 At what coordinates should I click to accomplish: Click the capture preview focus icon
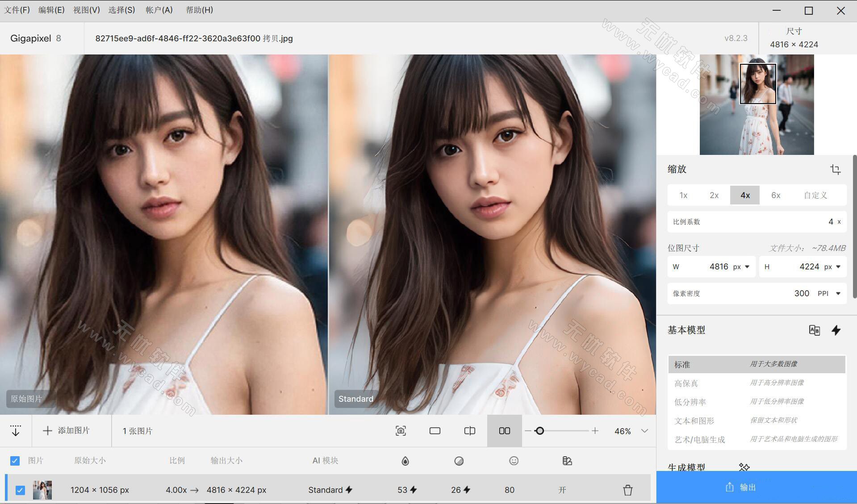pyautogui.click(x=401, y=431)
